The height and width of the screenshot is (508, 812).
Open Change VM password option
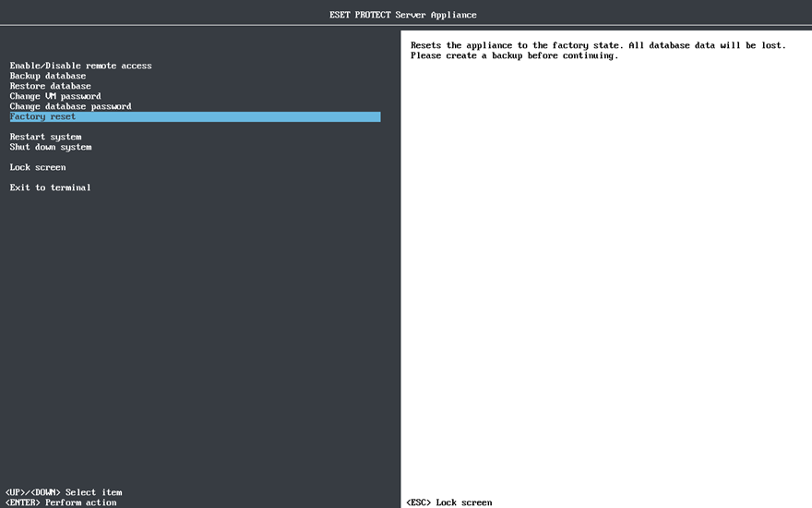point(55,96)
